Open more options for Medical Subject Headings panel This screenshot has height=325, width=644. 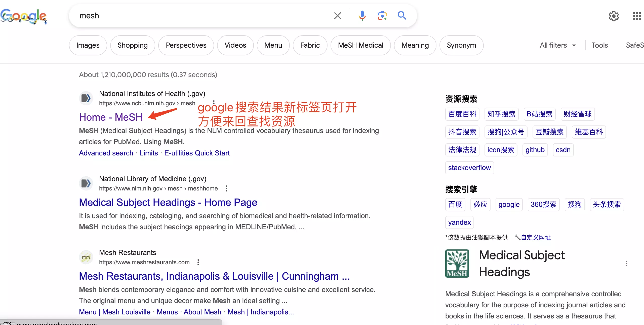click(x=626, y=264)
